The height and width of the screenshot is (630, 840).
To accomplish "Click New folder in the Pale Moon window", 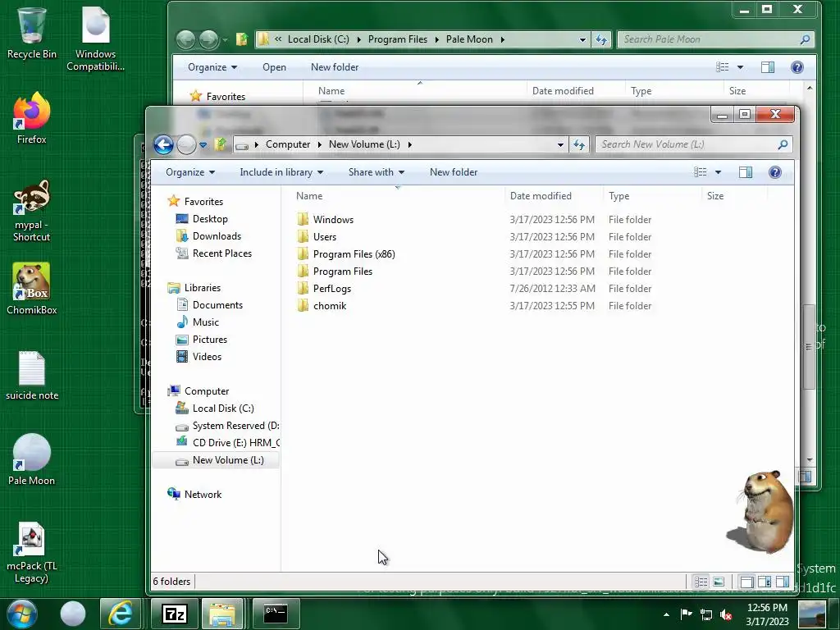I will 335,67.
